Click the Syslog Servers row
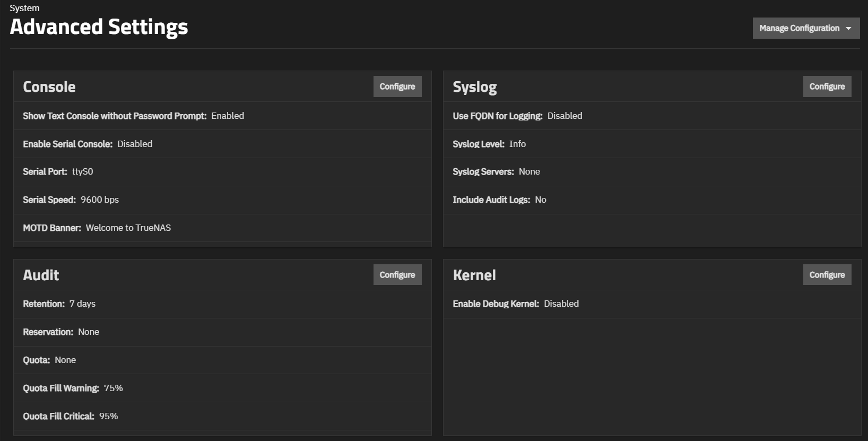This screenshot has height=441, width=868. click(x=496, y=171)
